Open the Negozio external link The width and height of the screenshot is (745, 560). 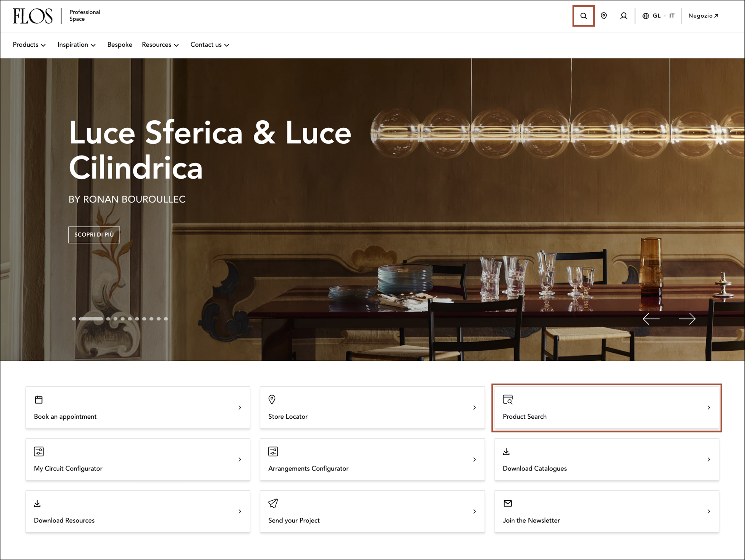[703, 16]
